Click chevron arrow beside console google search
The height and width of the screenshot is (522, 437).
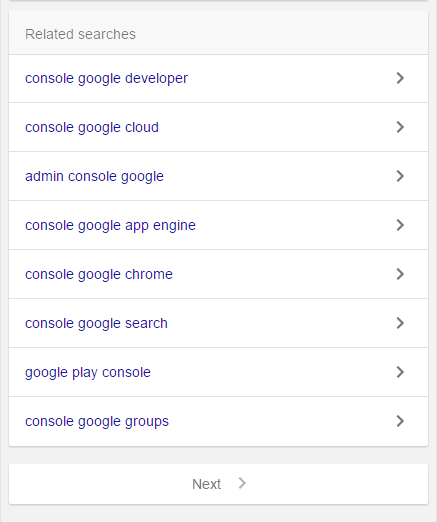tap(400, 323)
